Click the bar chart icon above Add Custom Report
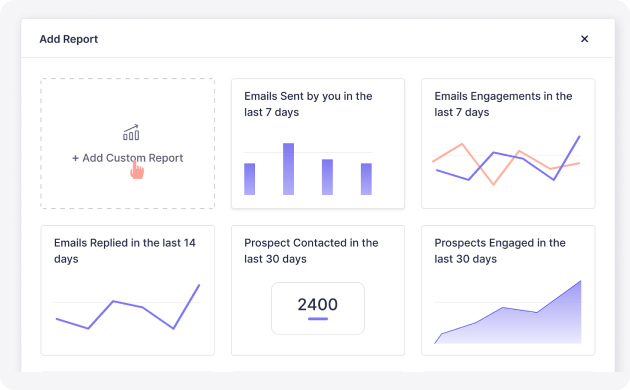This screenshot has width=630, height=390. (131, 133)
